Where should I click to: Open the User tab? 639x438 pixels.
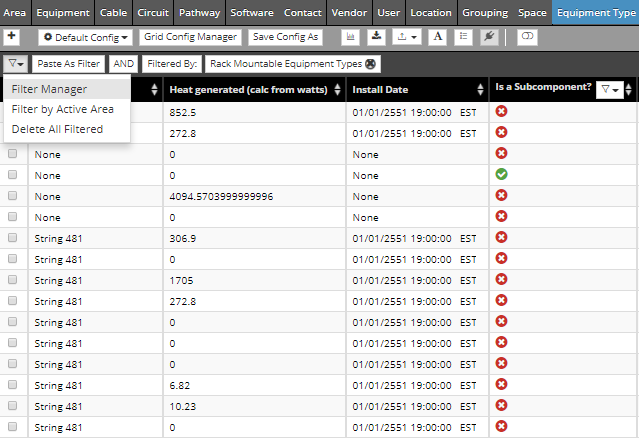(x=388, y=13)
